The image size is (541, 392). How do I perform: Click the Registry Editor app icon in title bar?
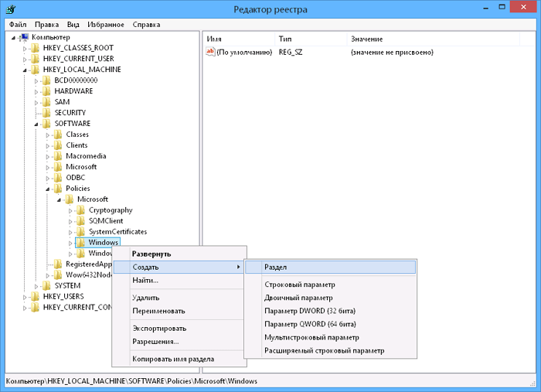point(9,9)
